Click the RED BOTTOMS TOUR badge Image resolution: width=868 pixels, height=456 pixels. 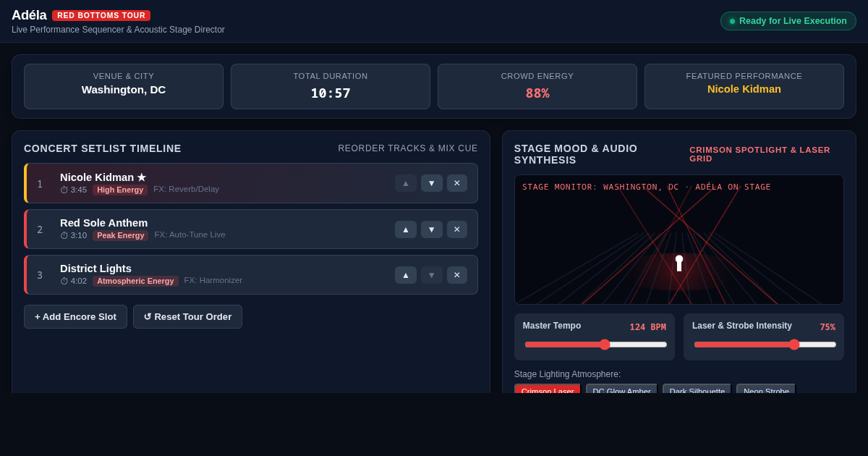point(101,15)
